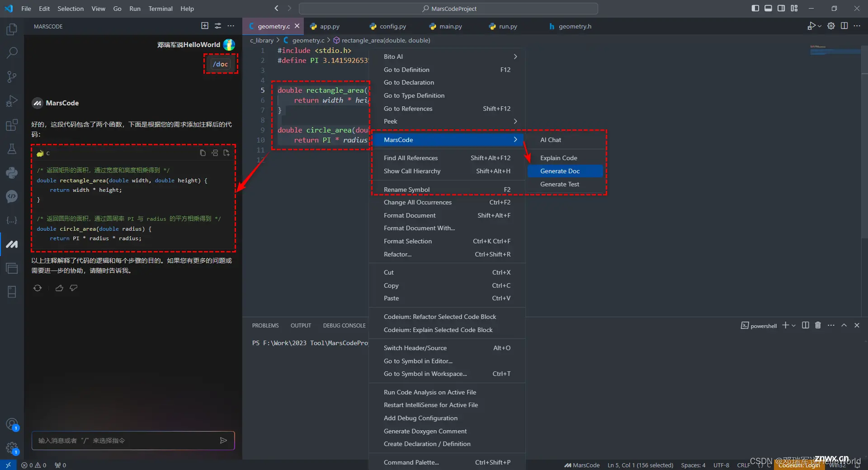Open editor gear settings icon
This screenshot has height=470, width=868.
tap(831, 26)
